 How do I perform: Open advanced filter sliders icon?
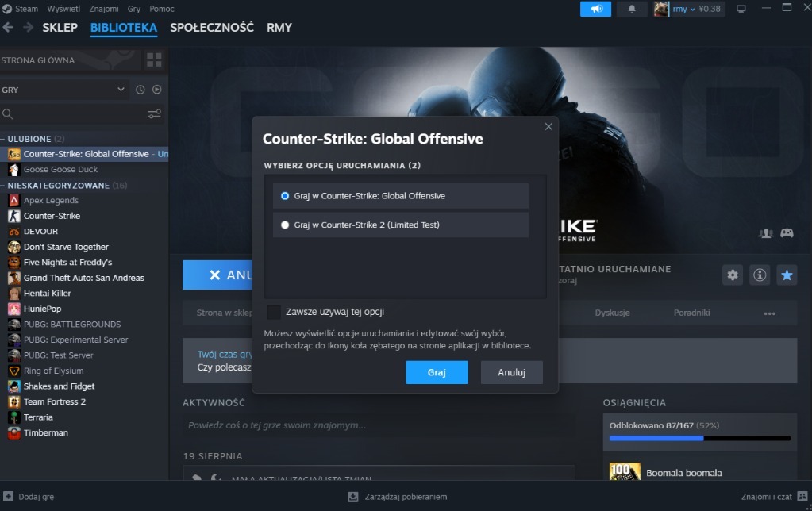click(154, 114)
